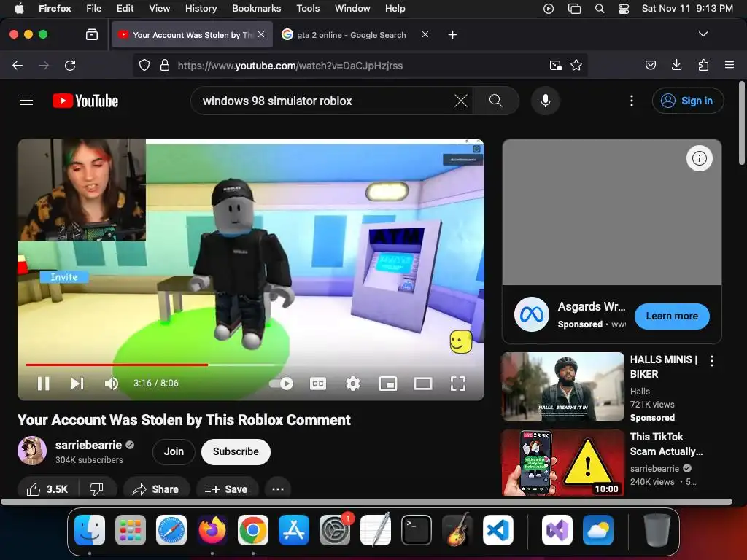The height and width of the screenshot is (560, 747).
Task: Click the YouTube search magnifier button
Action: (496, 101)
